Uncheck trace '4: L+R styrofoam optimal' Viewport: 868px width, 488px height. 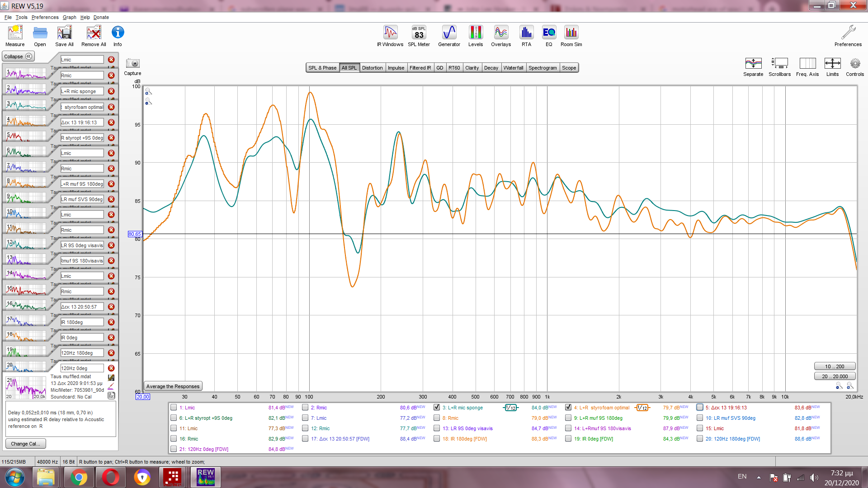point(568,407)
